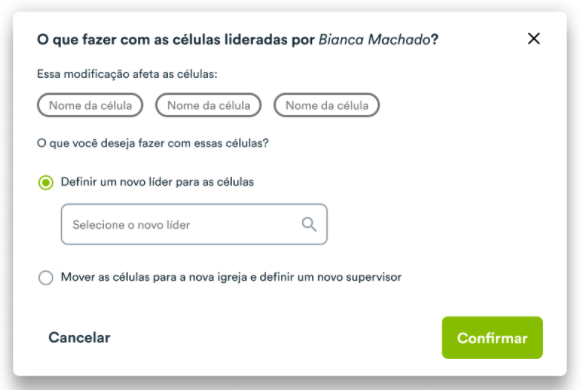Click the text 'Essa modificação afeta as células:'
Screen dimensions: 585x390
point(127,74)
